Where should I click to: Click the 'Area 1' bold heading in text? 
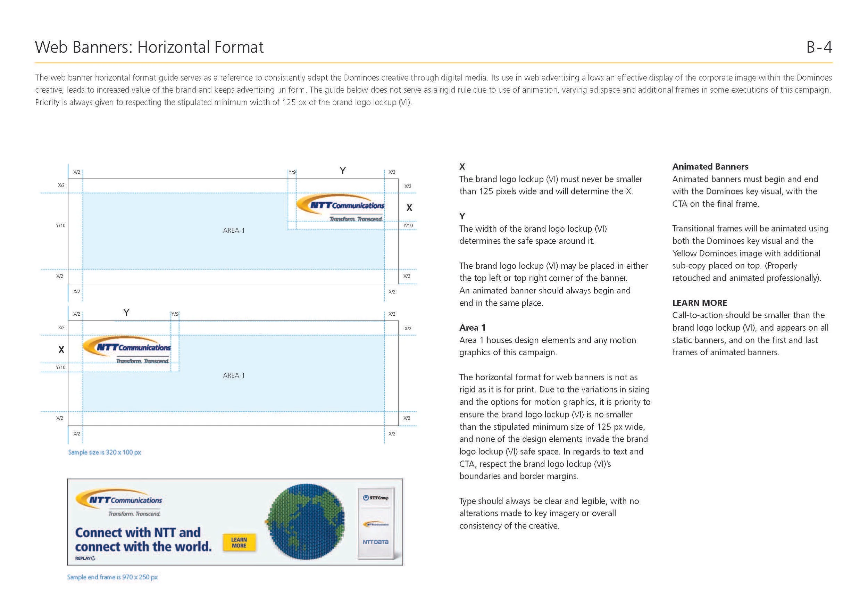coord(472,328)
